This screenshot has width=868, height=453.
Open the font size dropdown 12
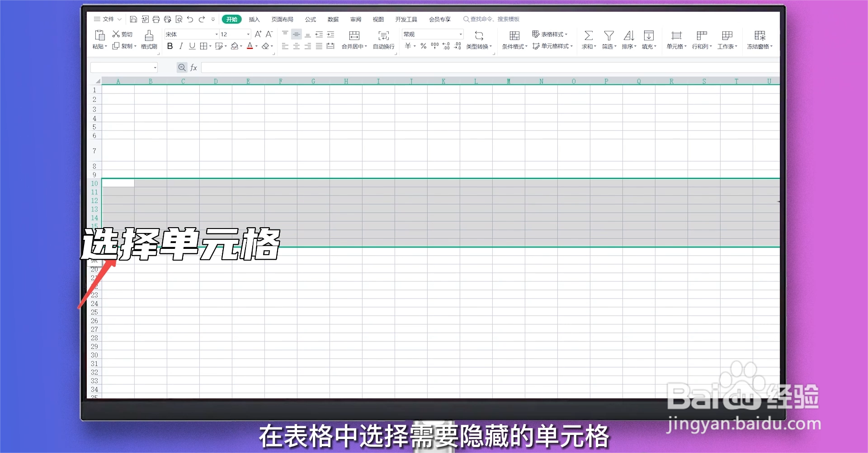248,34
